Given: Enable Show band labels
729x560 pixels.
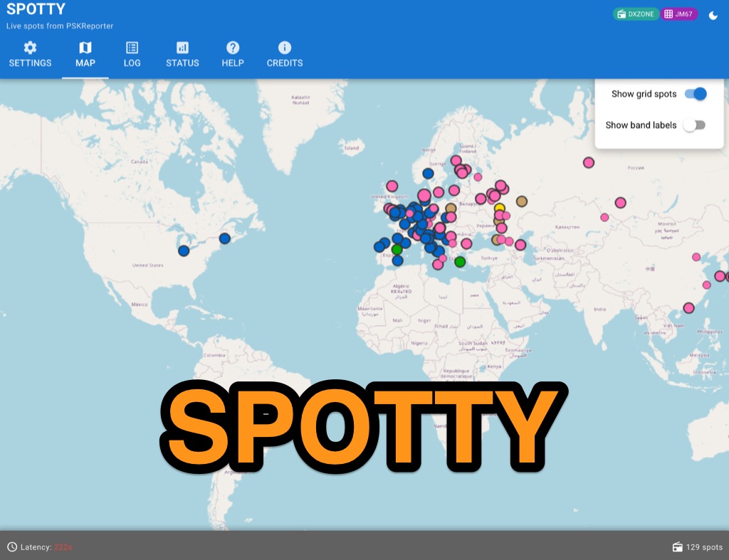Looking at the screenshot, I should 694,125.
